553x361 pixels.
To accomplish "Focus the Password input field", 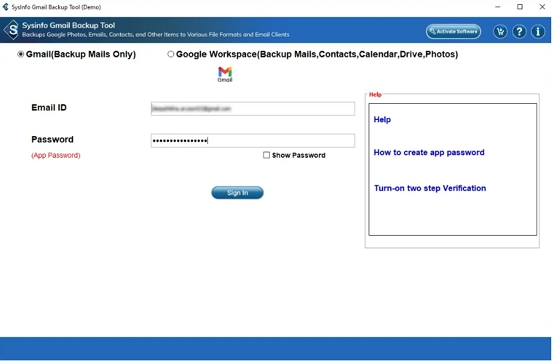I will (253, 141).
